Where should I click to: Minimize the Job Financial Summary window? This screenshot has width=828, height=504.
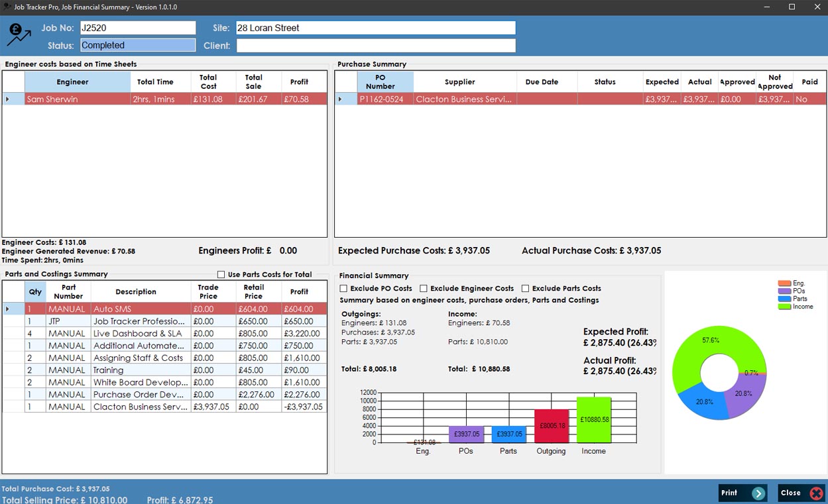(x=767, y=7)
